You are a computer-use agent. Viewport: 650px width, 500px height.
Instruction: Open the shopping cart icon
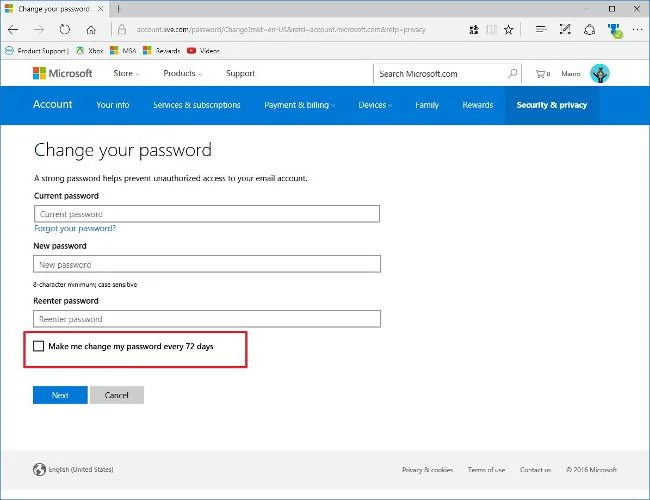pyautogui.click(x=542, y=74)
